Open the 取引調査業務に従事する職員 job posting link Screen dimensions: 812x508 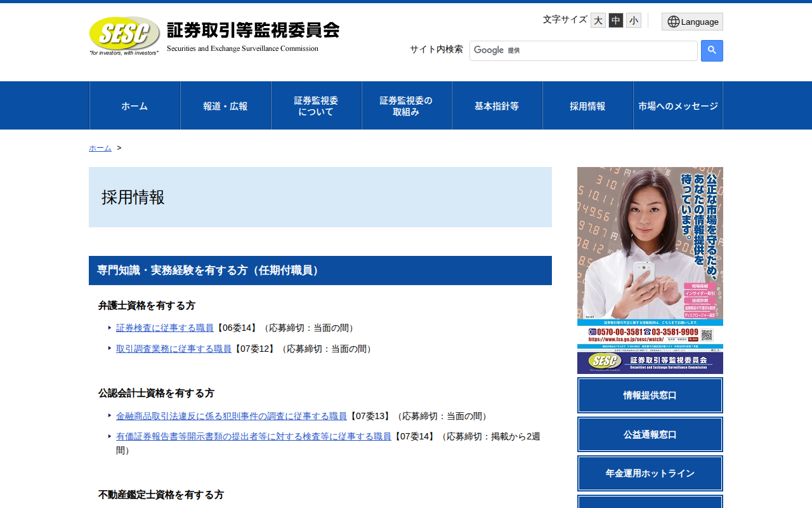click(x=173, y=349)
